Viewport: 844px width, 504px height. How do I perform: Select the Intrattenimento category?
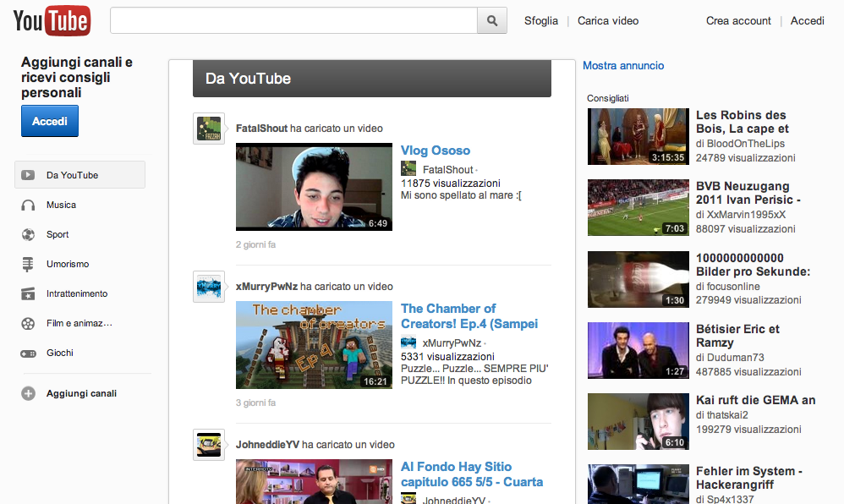[x=76, y=293]
